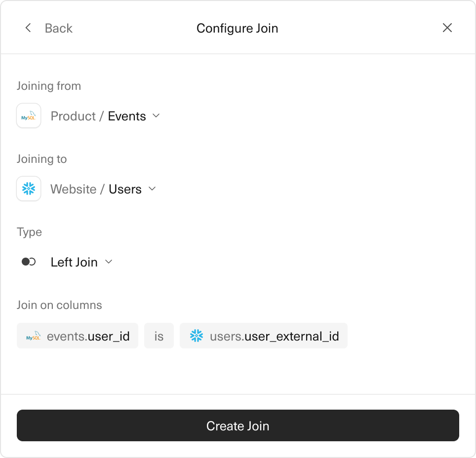This screenshot has width=476, height=458.
Task: Close the Configure Join dialog
Action: coord(447,28)
